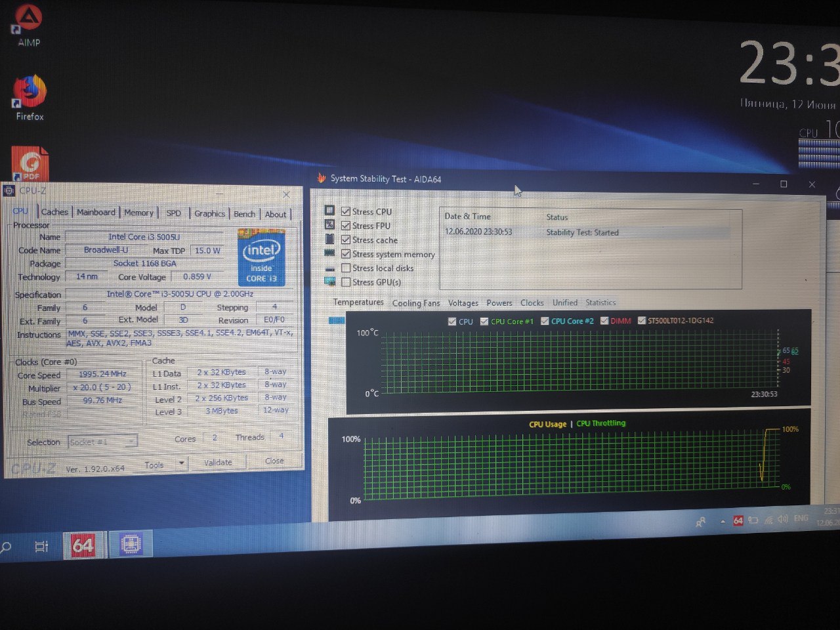
Task: Toggle CPU temperature graph checkbox
Action: tap(451, 322)
